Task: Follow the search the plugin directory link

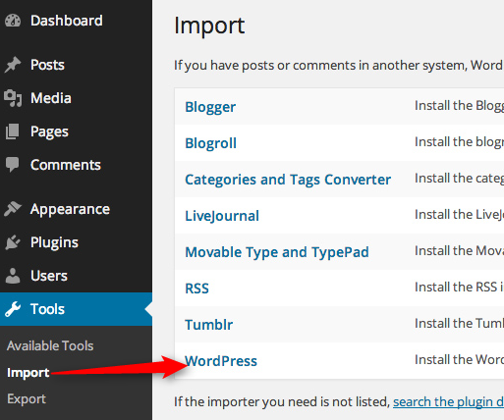Action: 448,401
